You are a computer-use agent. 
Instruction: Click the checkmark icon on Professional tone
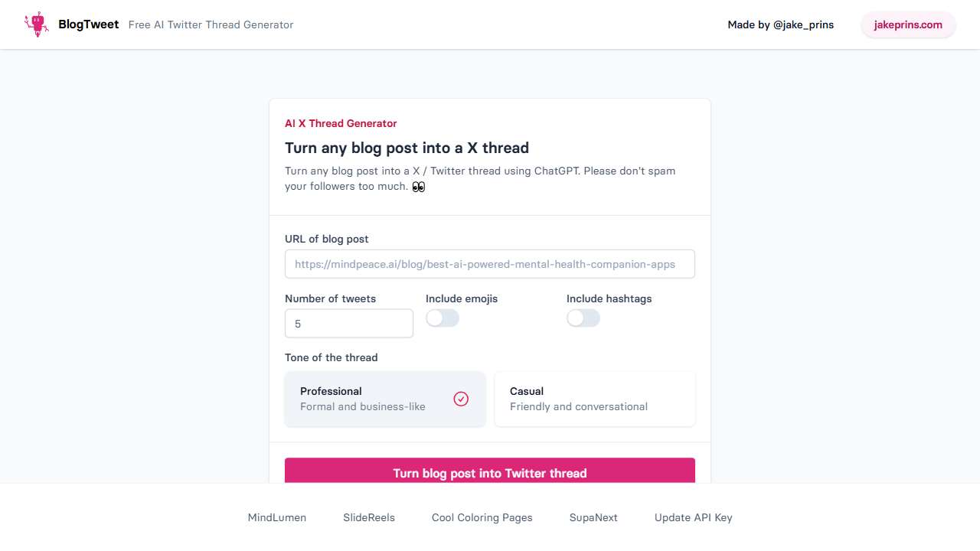[461, 399]
